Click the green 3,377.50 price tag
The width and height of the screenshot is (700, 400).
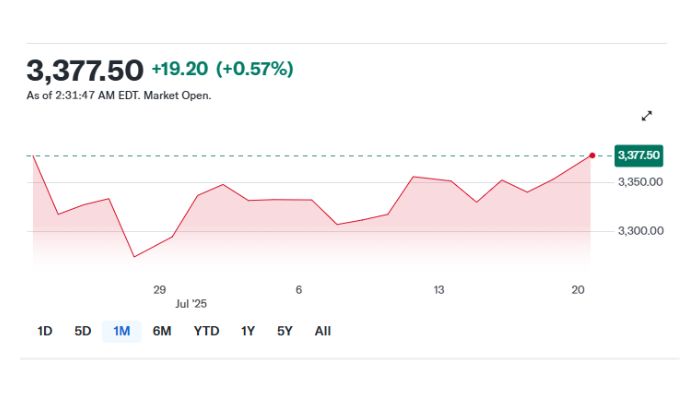click(x=639, y=155)
